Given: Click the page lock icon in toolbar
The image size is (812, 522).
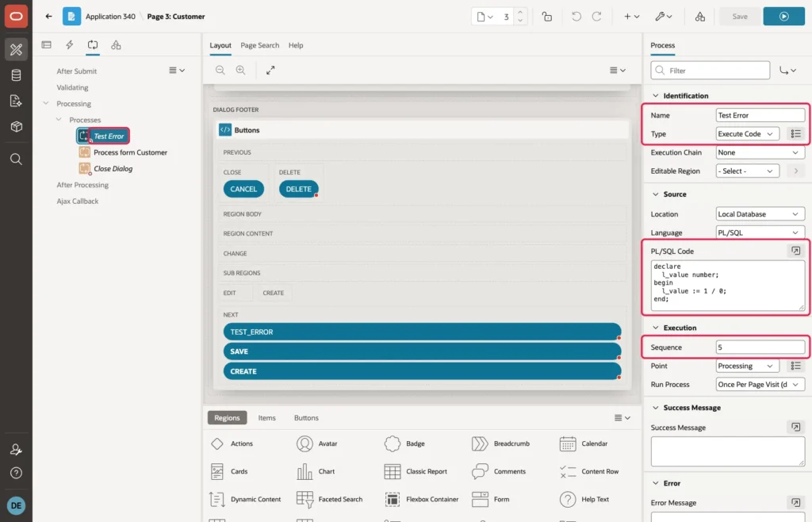Looking at the screenshot, I should (x=547, y=17).
